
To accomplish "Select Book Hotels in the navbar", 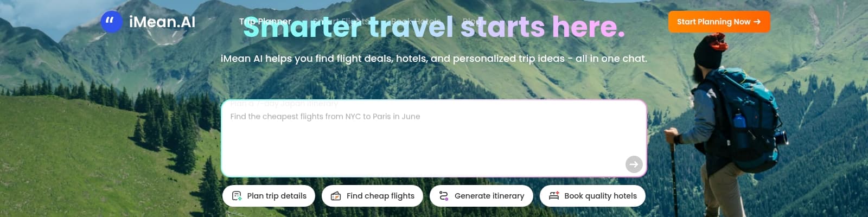I will tap(416, 22).
